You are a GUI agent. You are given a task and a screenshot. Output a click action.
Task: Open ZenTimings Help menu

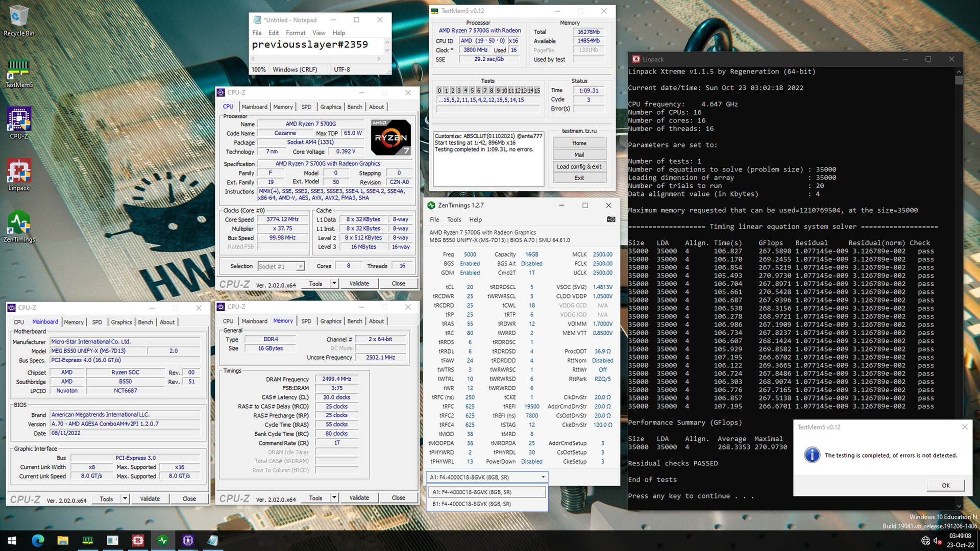pyautogui.click(x=475, y=219)
